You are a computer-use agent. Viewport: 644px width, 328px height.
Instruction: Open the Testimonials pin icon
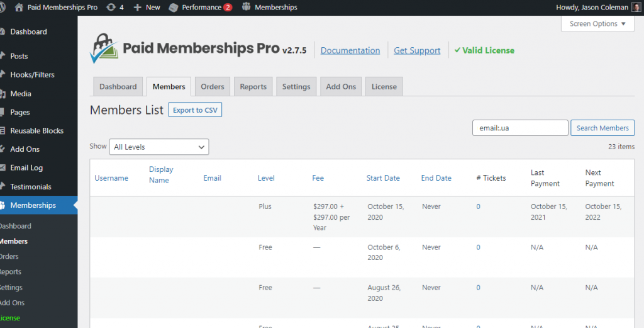3,186
